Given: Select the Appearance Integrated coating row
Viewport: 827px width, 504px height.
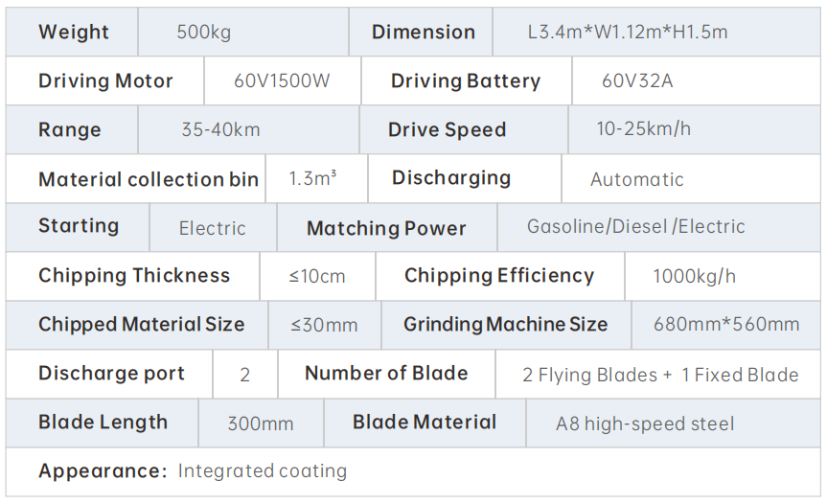Looking at the screenshot, I should pyautogui.click(x=192, y=471).
